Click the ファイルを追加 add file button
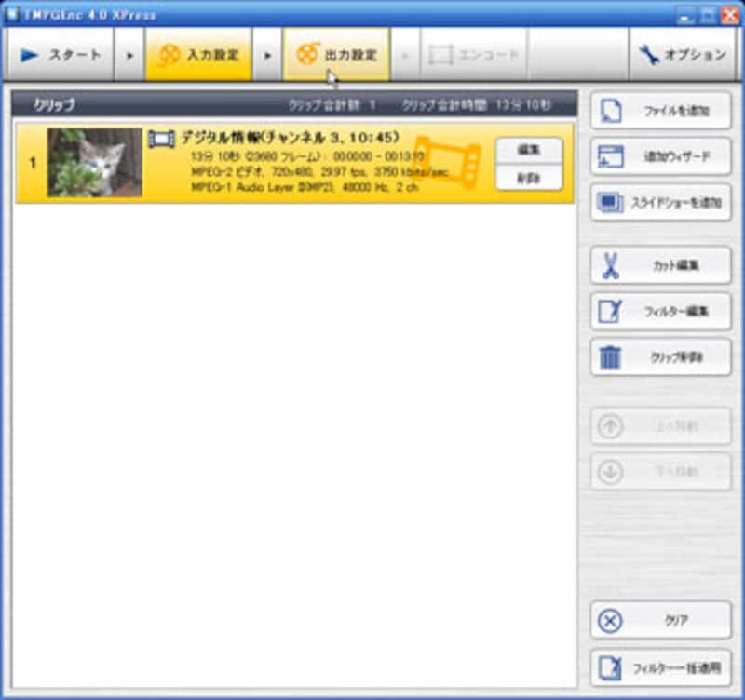Image resolution: width=745 pixels, height=700 pixels. click(660, 111)
